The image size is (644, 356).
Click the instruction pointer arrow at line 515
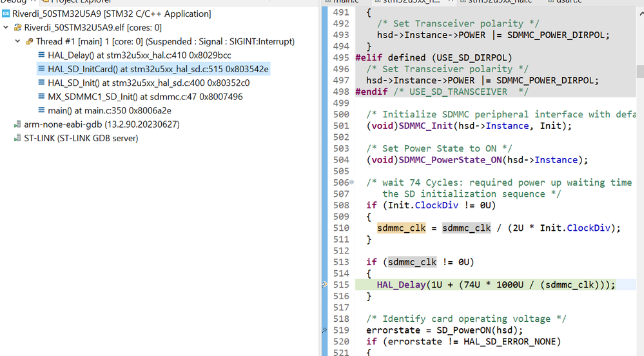324,284
